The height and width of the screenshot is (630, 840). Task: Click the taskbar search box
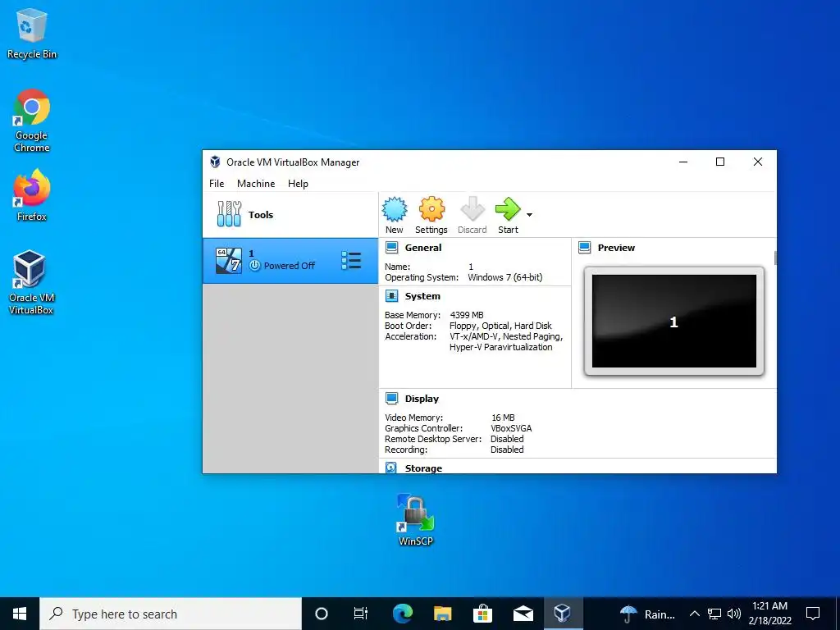(x=171, y=614)
